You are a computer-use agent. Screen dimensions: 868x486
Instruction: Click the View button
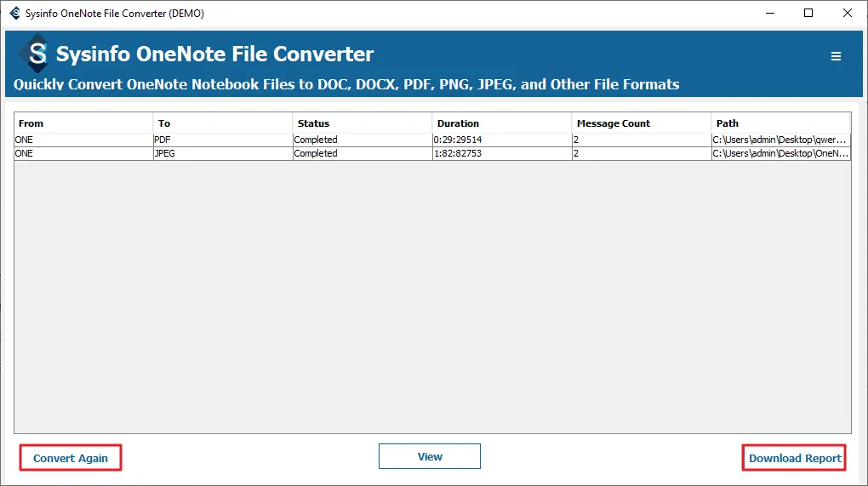tap(430, 456)
